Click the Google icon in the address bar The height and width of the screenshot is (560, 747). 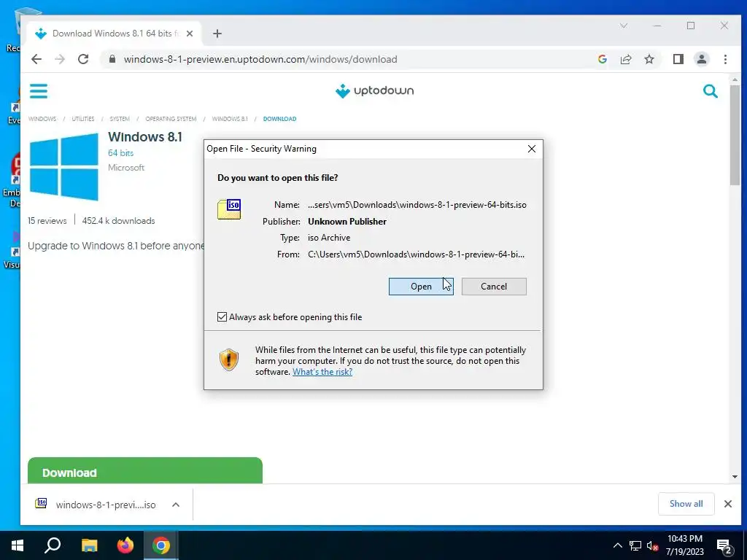click(602, 59)
